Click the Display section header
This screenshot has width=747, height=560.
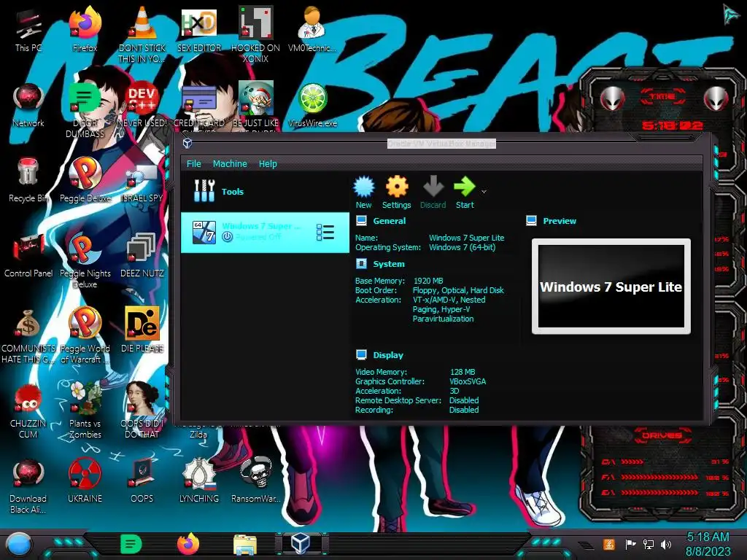click(x=388, y=355)
